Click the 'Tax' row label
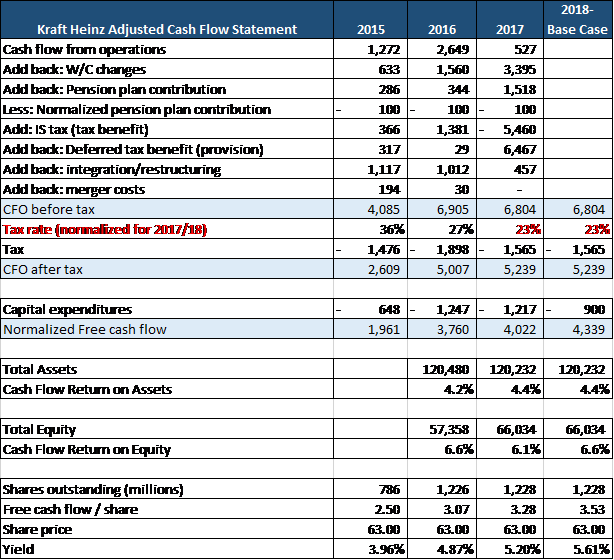614x560 pixels. pos(13,249)
